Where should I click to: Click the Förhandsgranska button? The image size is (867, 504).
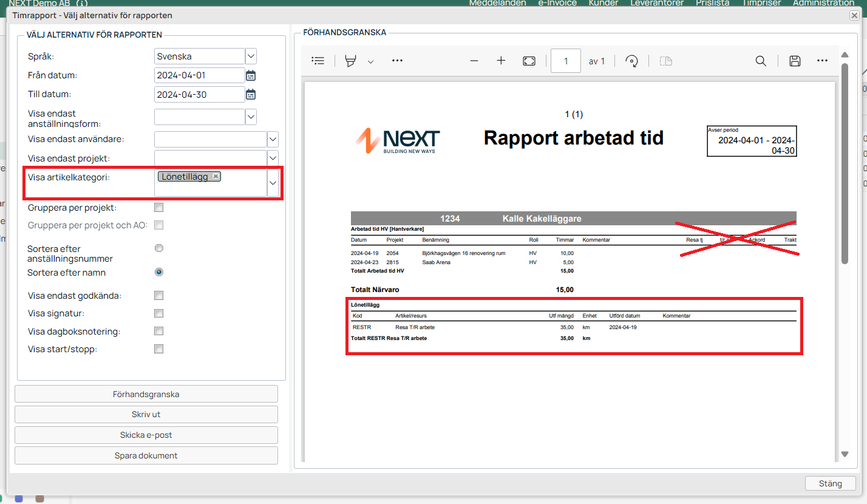146,394
